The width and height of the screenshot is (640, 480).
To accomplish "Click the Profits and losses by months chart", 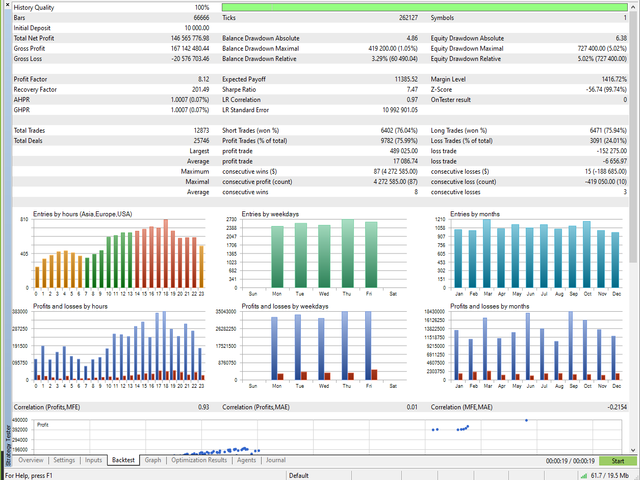I will pyautogui.click(x=529, y=345).
